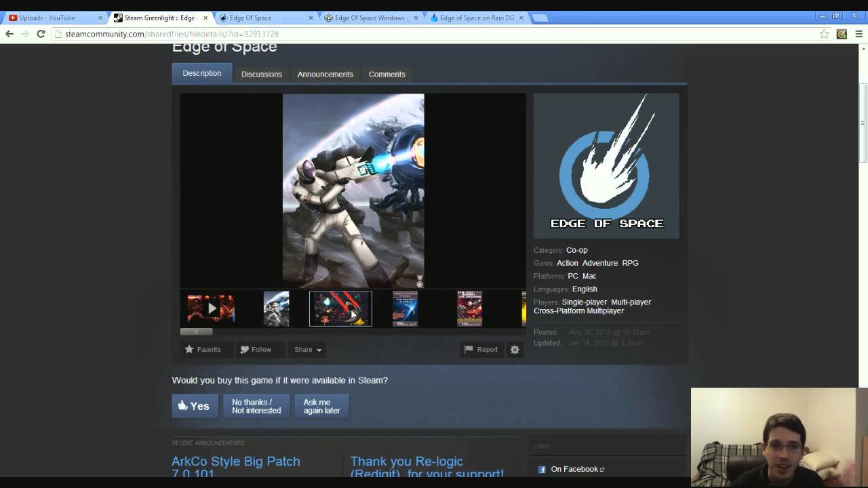Click the RPG genre link
Image resolution: width=868 pixels, height=488 pixels.
631,263
